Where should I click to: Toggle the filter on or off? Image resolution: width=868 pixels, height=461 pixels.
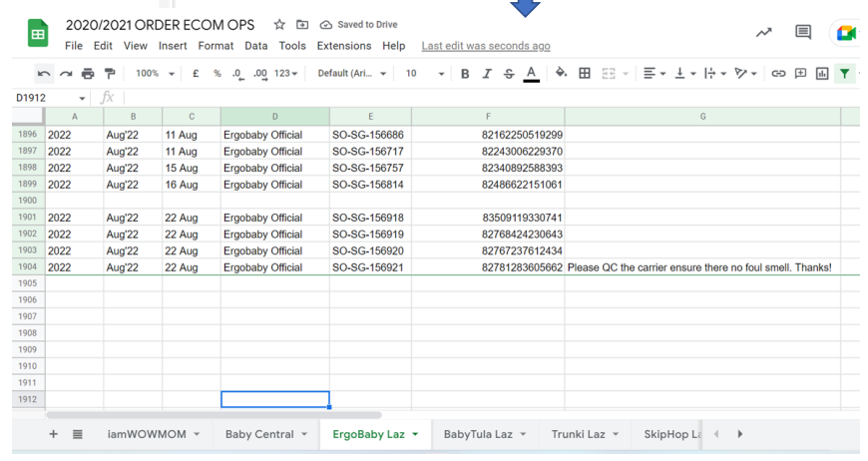[x=844, y=73]
